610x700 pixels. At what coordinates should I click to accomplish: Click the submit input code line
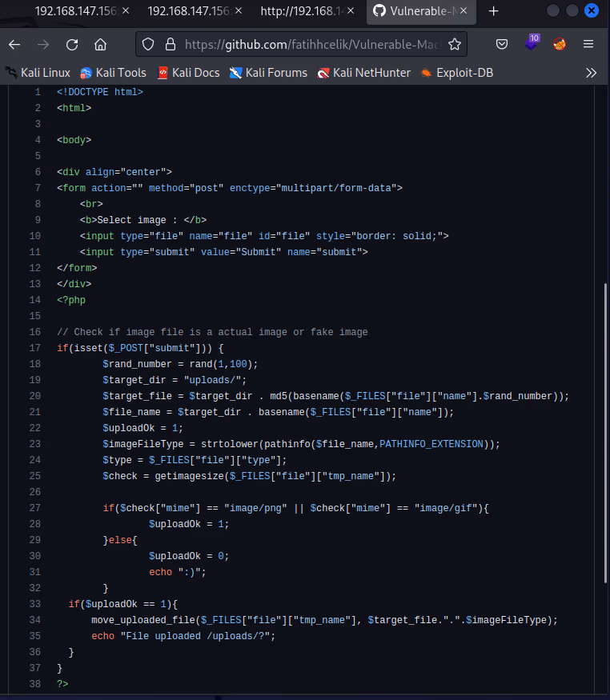[x=223, y=252]
